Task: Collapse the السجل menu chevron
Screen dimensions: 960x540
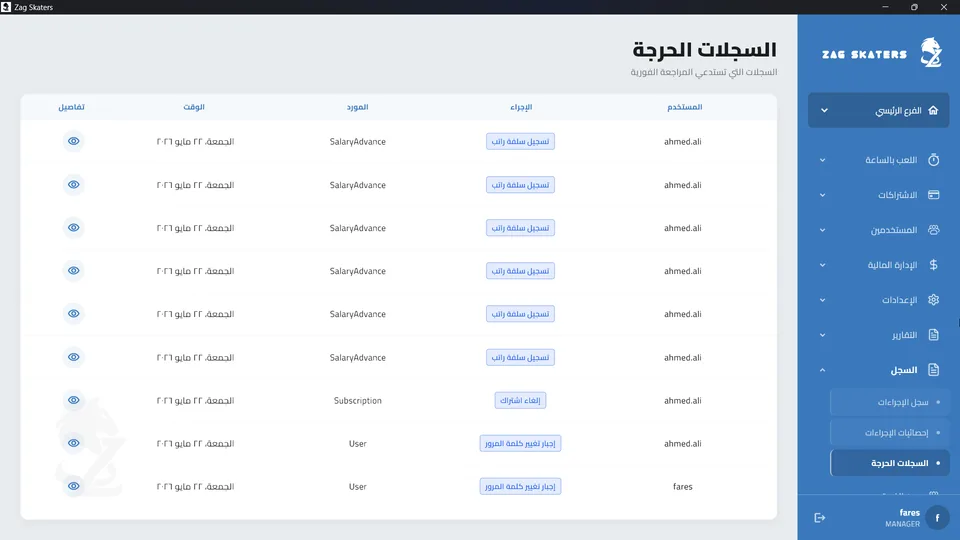Action: pyautogui.click(x=822, y=370)
